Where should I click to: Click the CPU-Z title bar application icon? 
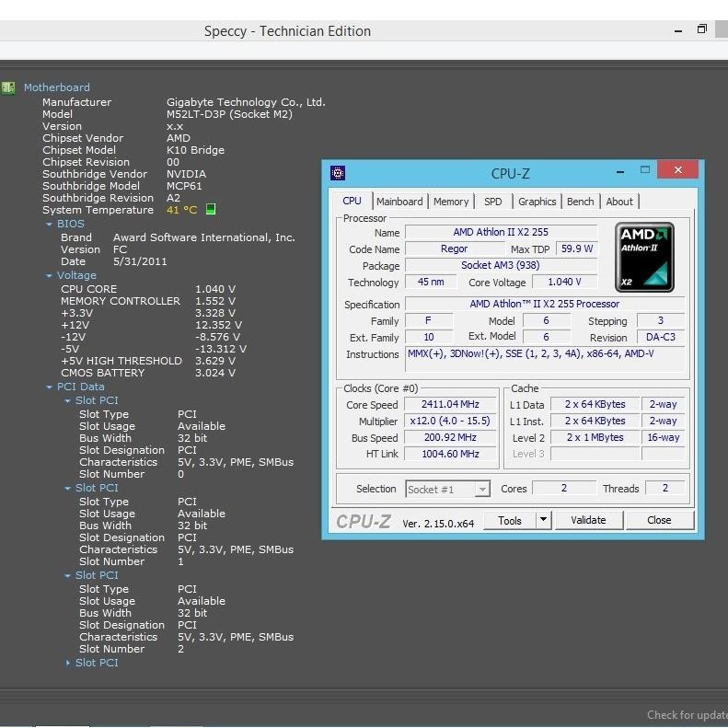(338, 173)
